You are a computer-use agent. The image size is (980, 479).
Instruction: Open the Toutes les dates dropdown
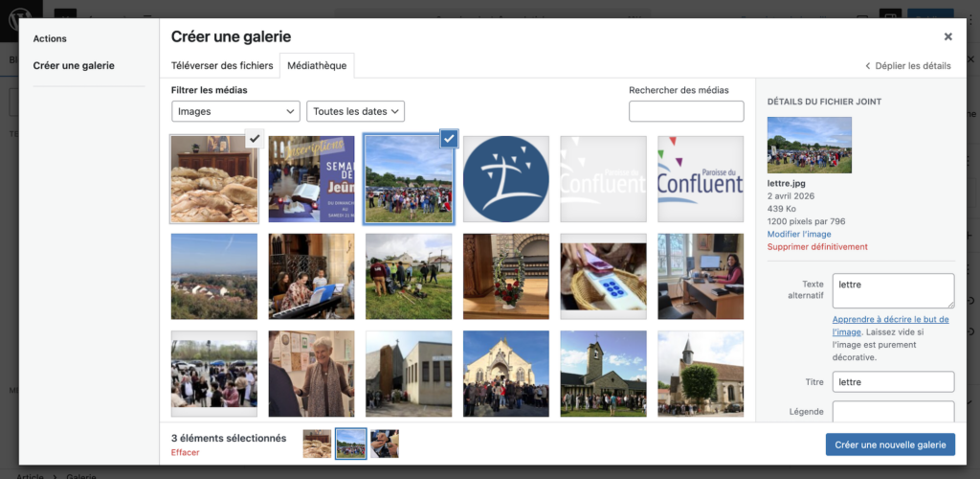coord(356,111)
